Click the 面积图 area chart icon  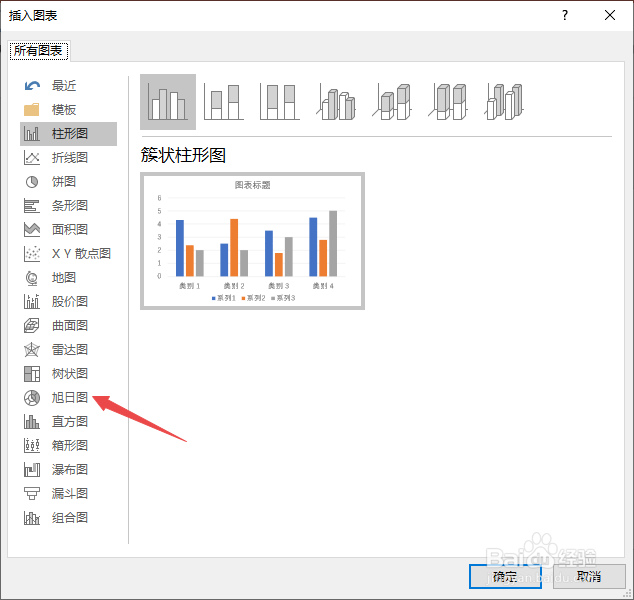pyautogui.click(x=32, y=230)
